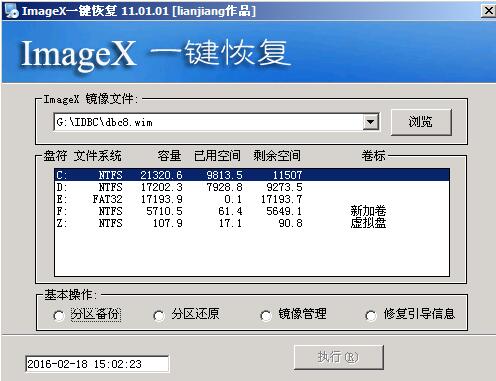Click the 虚拟盘 volume label
496x381 pixels.
coord(368,223)
